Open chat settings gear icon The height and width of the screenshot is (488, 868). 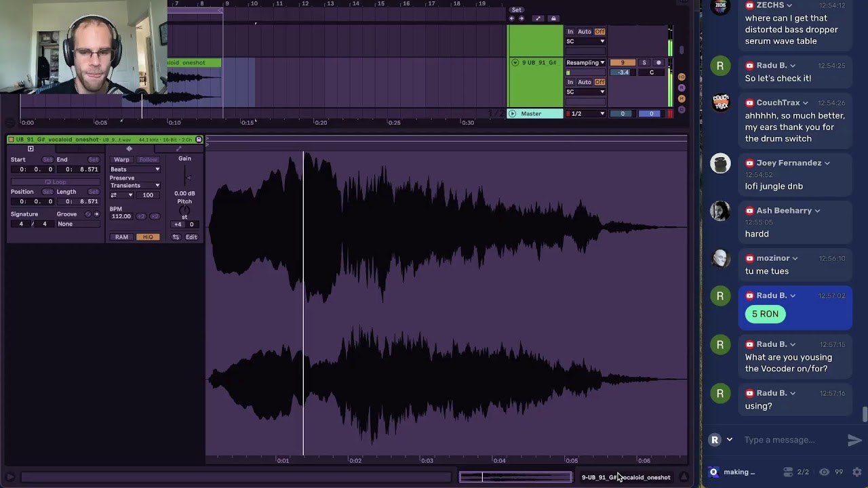857,472
